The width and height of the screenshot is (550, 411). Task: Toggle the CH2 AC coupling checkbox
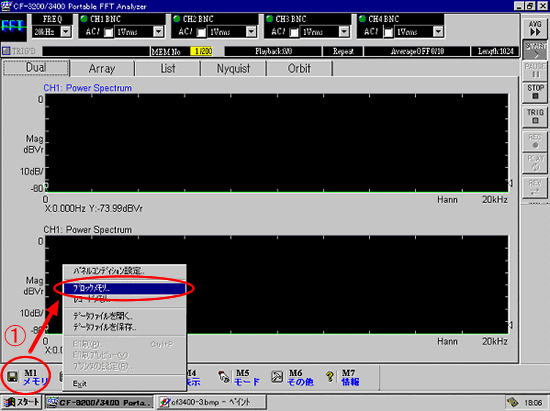pos(201,32)
